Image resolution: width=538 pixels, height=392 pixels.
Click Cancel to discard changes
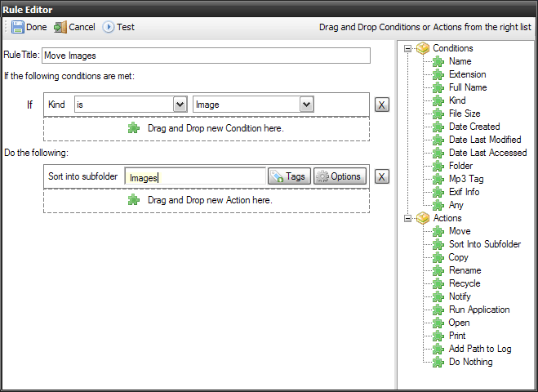click(x=74, y=27)
